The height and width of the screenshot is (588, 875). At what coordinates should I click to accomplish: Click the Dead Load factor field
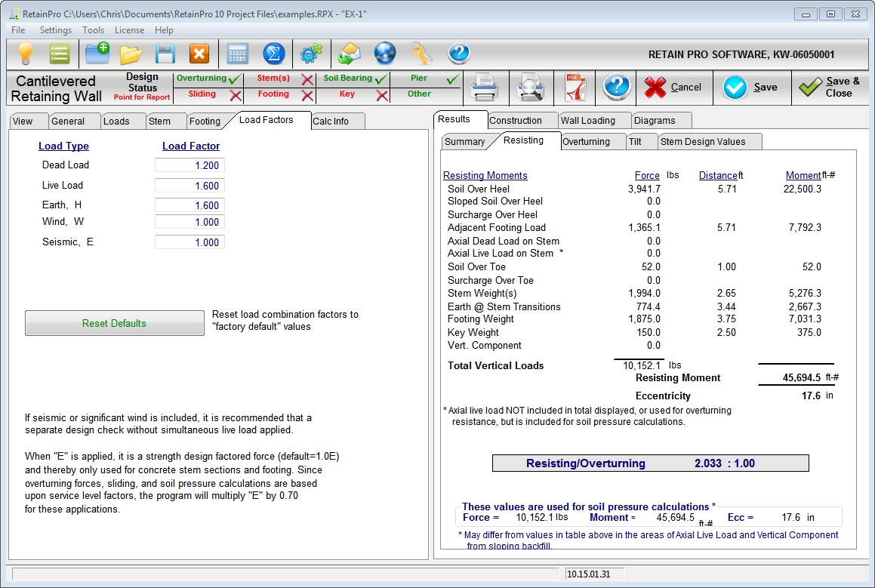click(189, 166)
